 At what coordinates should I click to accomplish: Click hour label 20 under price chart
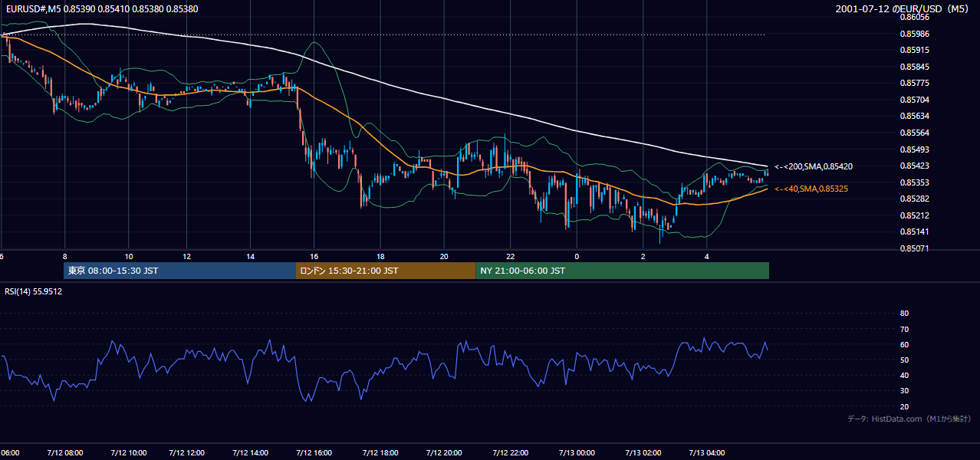444,257
